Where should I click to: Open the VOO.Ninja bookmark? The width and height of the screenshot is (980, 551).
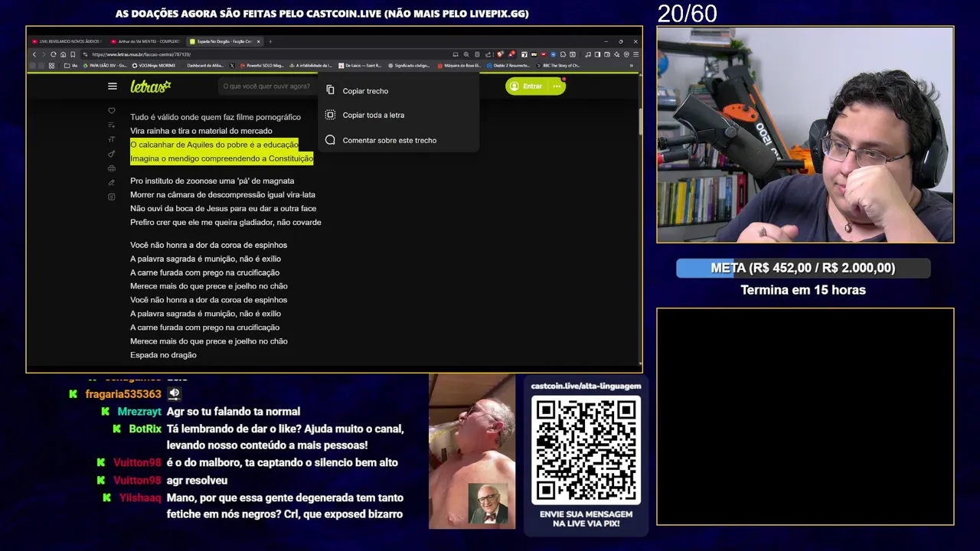[153, 66]
